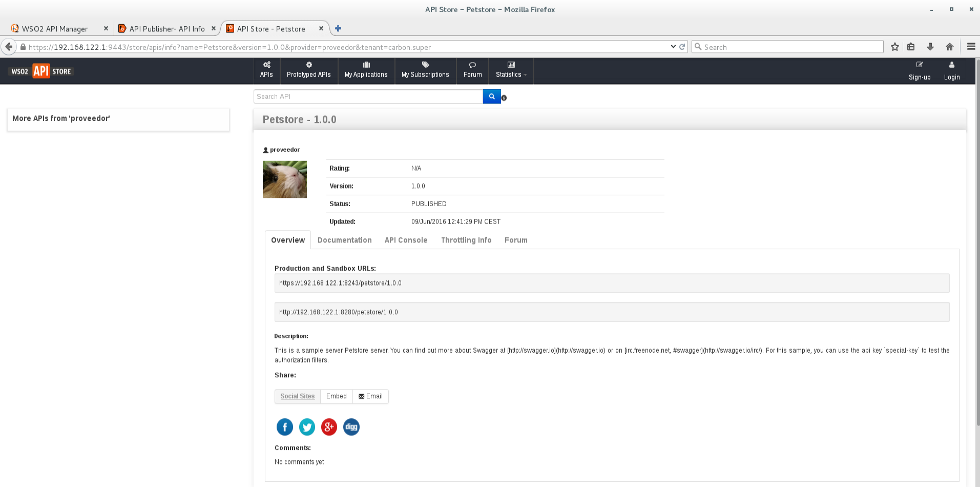Select the Prototyped APIs gear icon

pyautogui.click(x=308, y=64)
